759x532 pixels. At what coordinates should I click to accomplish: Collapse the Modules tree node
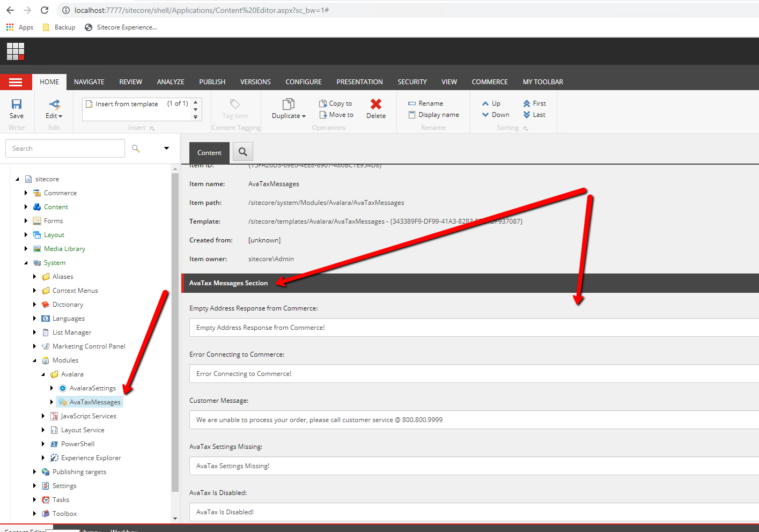click(34, 360)
